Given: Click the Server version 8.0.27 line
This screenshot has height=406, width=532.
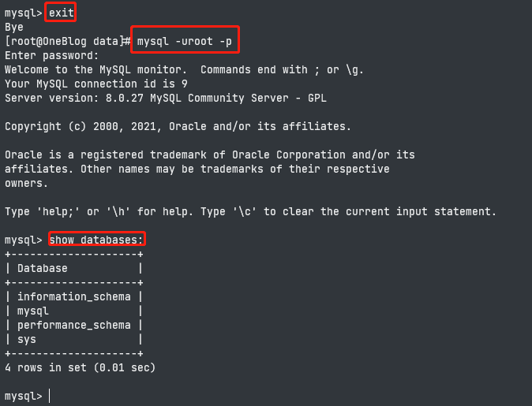Looking at the screenshot, I should [165, 98].
